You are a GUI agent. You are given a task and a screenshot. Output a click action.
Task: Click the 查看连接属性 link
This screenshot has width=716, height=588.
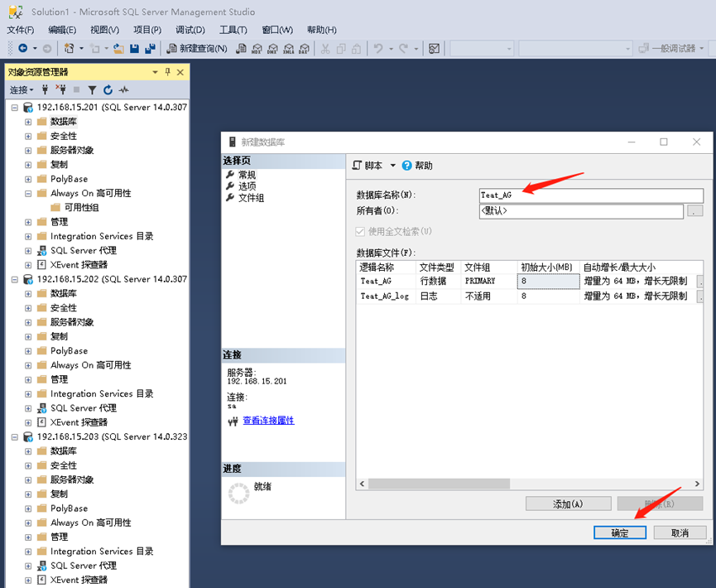coord(268,421)
